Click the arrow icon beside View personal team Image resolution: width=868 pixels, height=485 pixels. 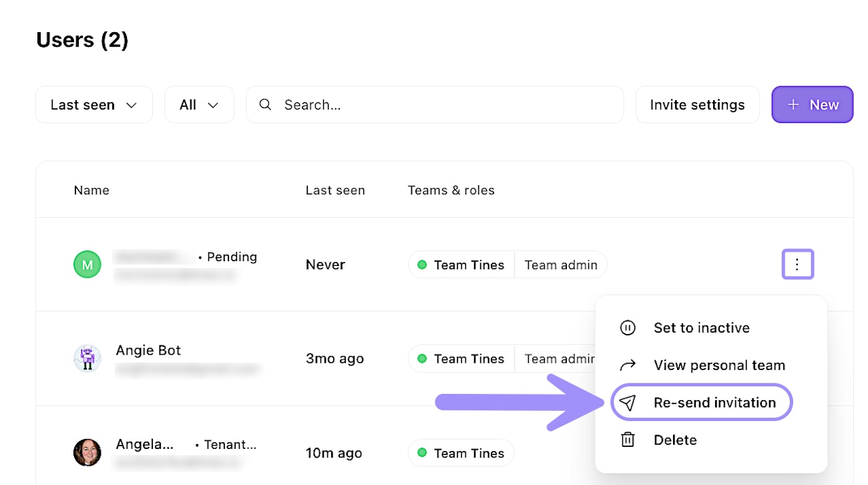click(x=628, y=365)
